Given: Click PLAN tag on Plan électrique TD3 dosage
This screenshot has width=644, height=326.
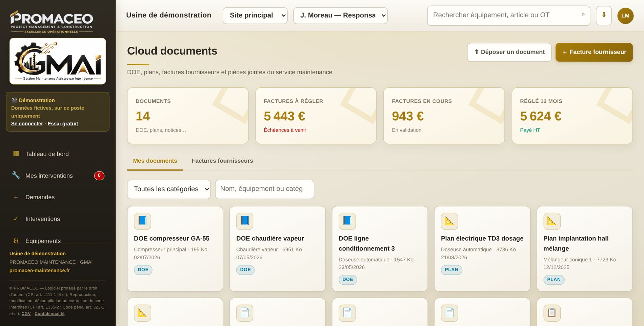Looking at the screenshot, I should pos(451,270).
